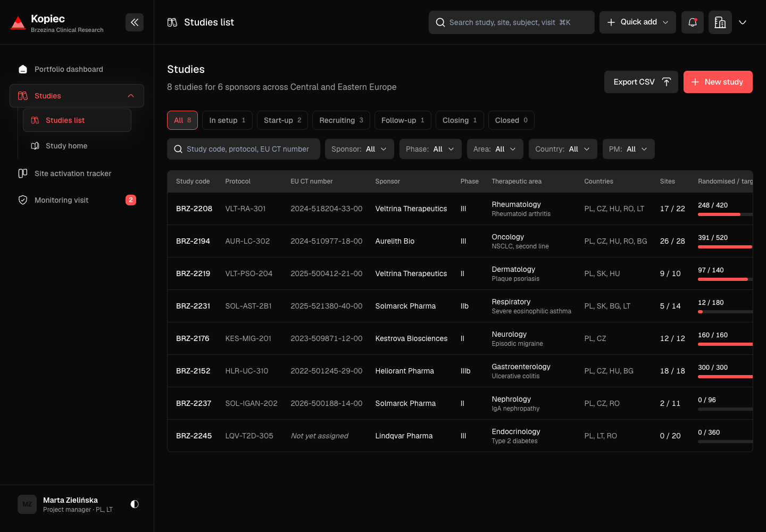Select the Recruiting filter tab
This screenshot has width=766, height=532.
(x=341, y=120)
